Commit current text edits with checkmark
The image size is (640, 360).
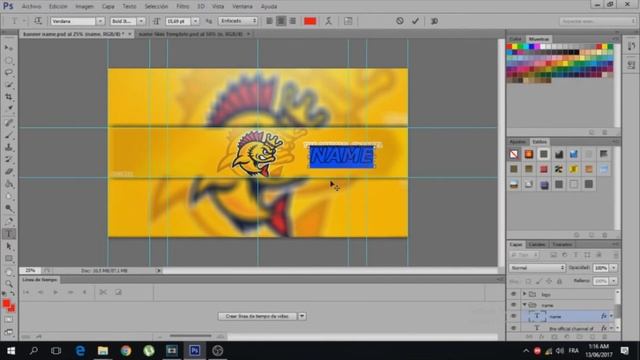coord(415,21)
